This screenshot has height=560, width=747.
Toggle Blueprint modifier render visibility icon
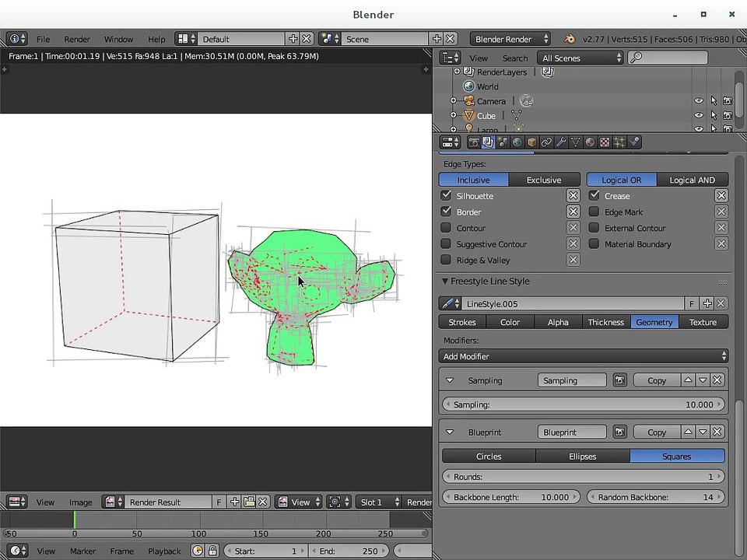click(619, 432)
